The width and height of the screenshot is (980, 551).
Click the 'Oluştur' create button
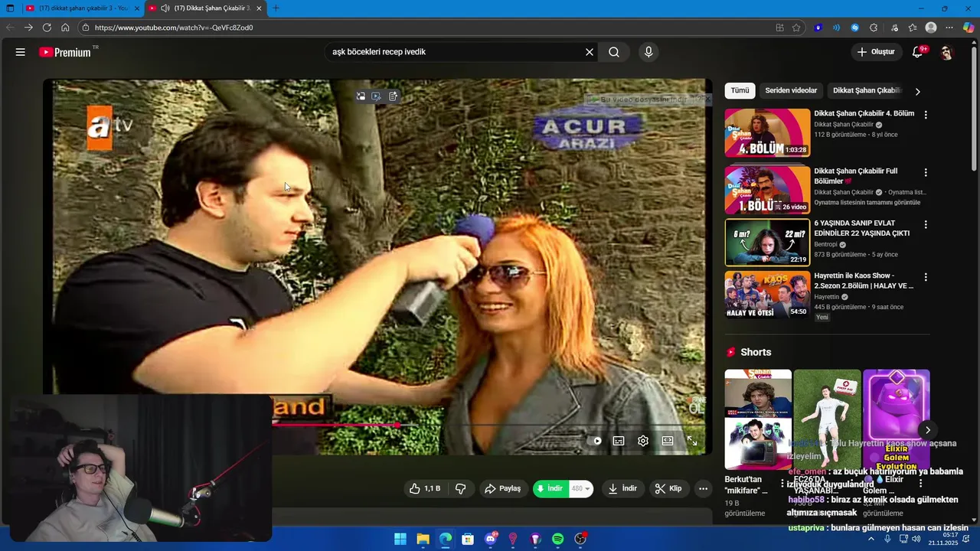[876, 52]
